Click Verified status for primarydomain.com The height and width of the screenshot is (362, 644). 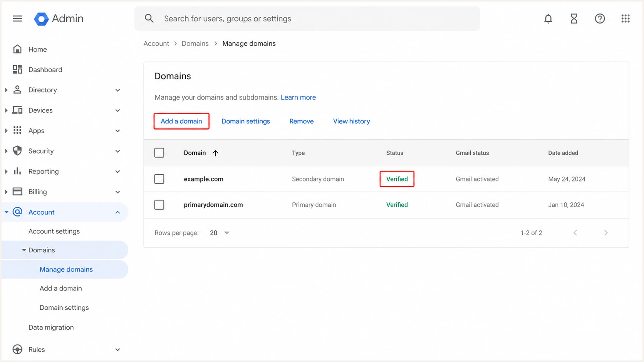(397, 205)
